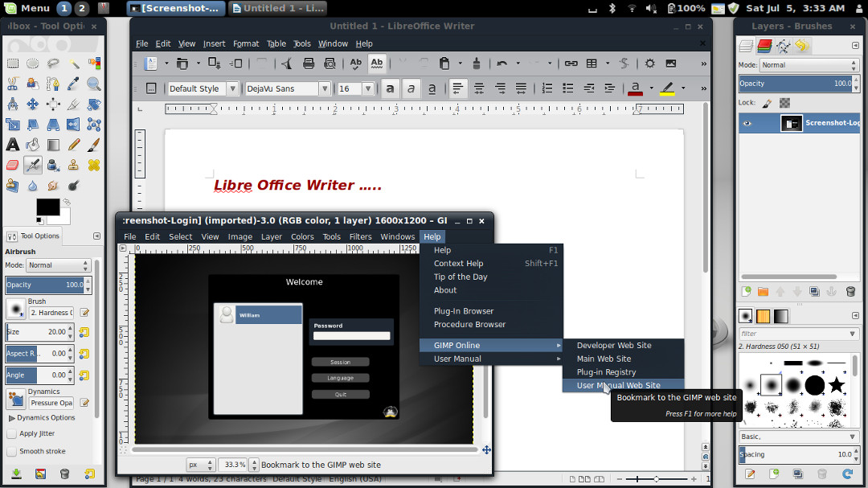Adjust the Airbrush Size slider

tap(36, 332)
